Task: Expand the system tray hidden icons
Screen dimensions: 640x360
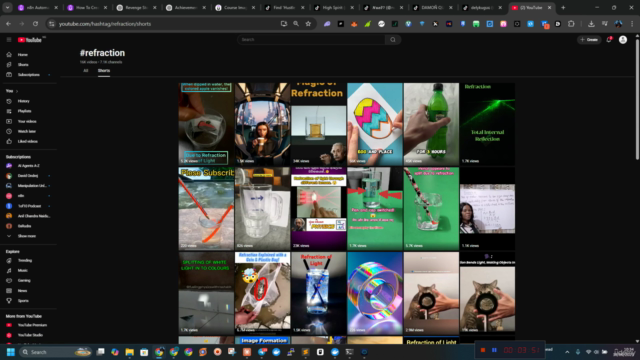Action: pos(567,352)
